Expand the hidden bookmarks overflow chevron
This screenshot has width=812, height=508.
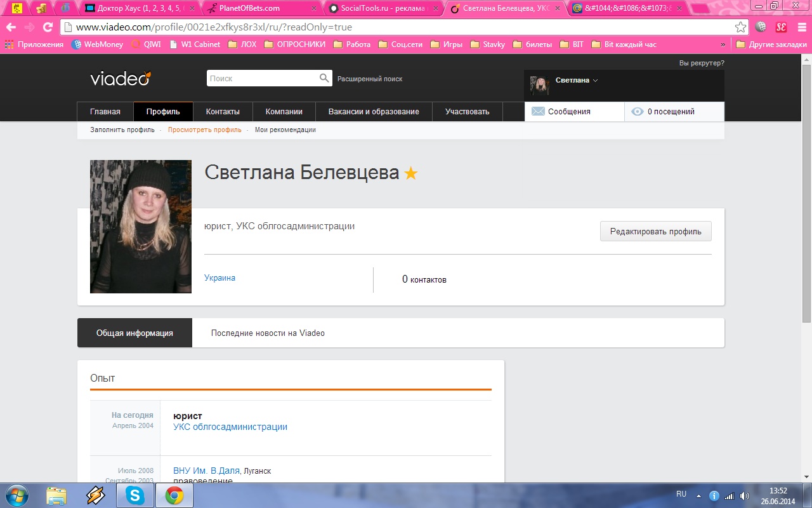click(x=723, y=44)
